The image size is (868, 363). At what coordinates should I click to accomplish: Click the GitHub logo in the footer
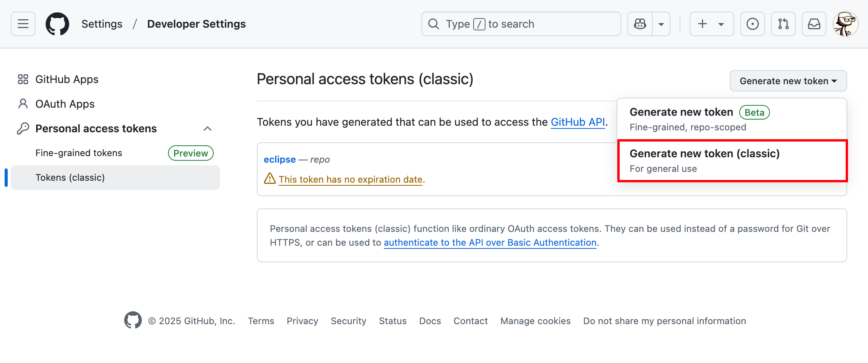pyautogui.click(x=133, y=320)
